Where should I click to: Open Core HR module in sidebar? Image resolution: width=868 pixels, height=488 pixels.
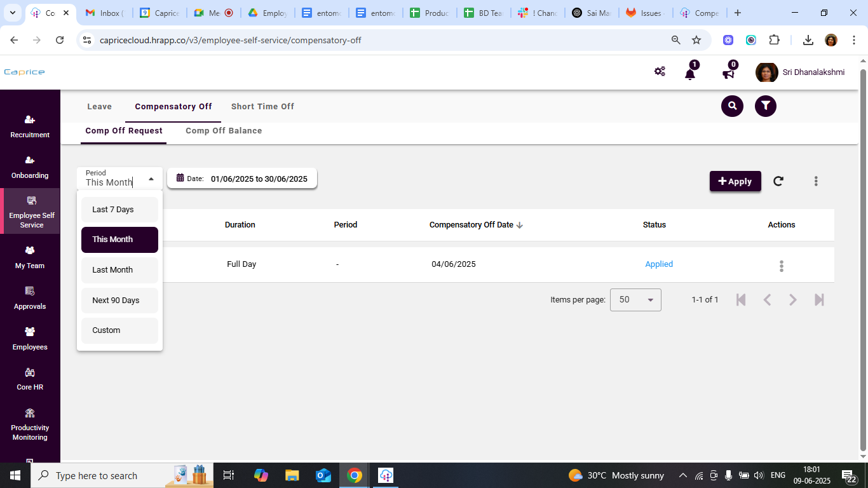click(x=30, y=379)
